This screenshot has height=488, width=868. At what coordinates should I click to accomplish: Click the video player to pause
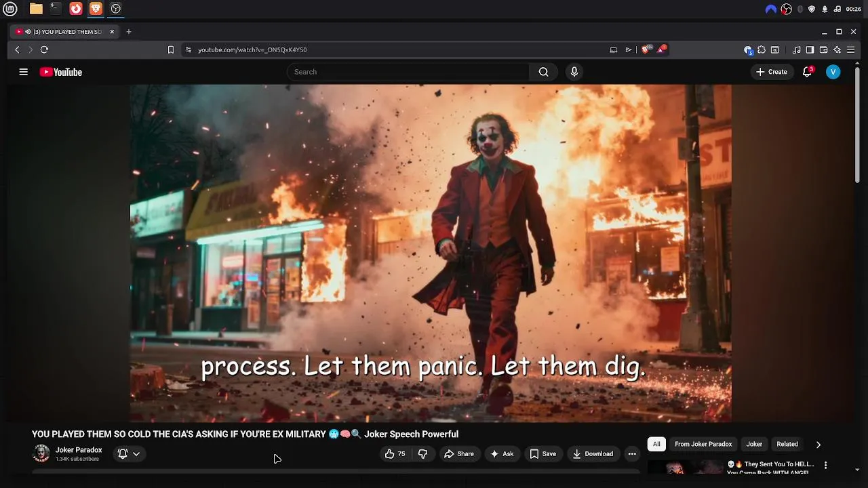click(x=431, y=253)
